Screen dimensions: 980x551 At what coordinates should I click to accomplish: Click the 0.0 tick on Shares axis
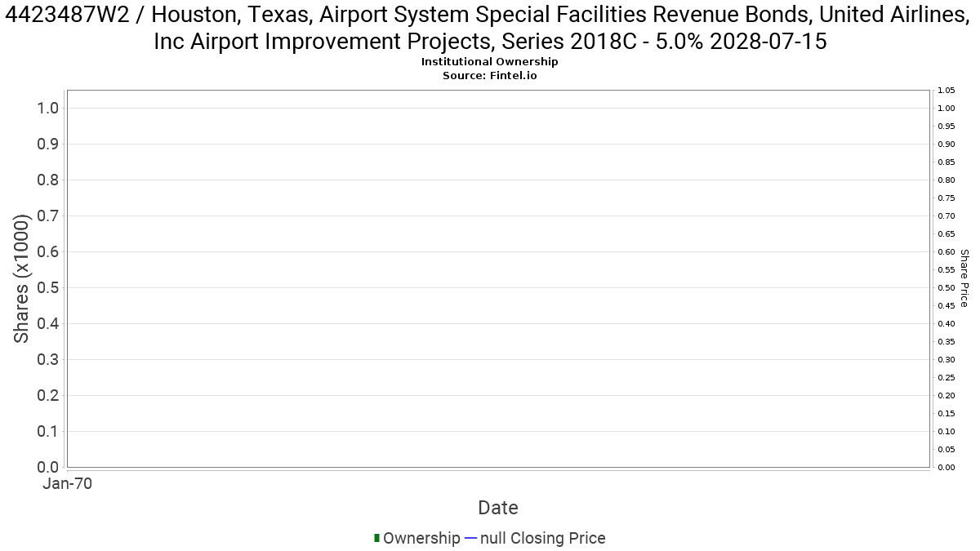pyautogui.click(x=48, y=468)
